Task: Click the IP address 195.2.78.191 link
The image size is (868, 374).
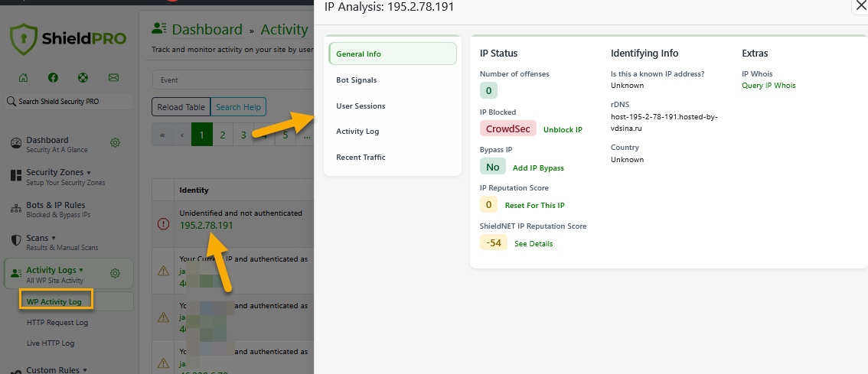Action: 206,225
